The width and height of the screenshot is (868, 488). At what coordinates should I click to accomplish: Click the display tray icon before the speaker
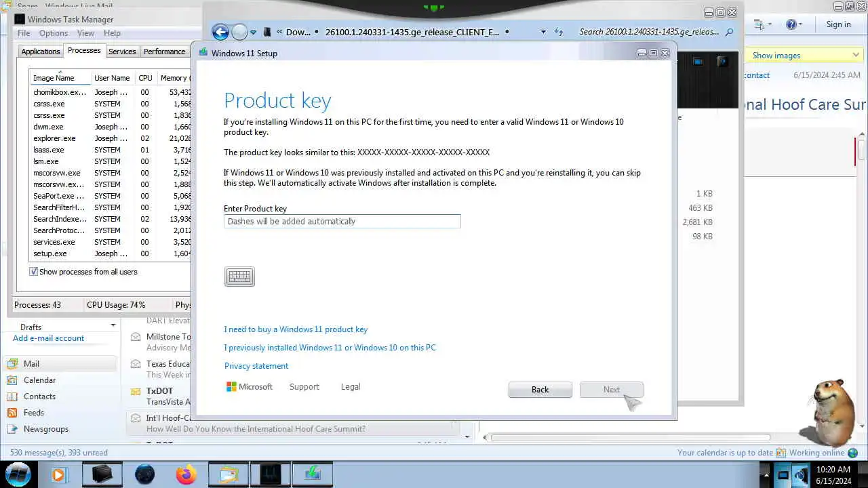783,475
